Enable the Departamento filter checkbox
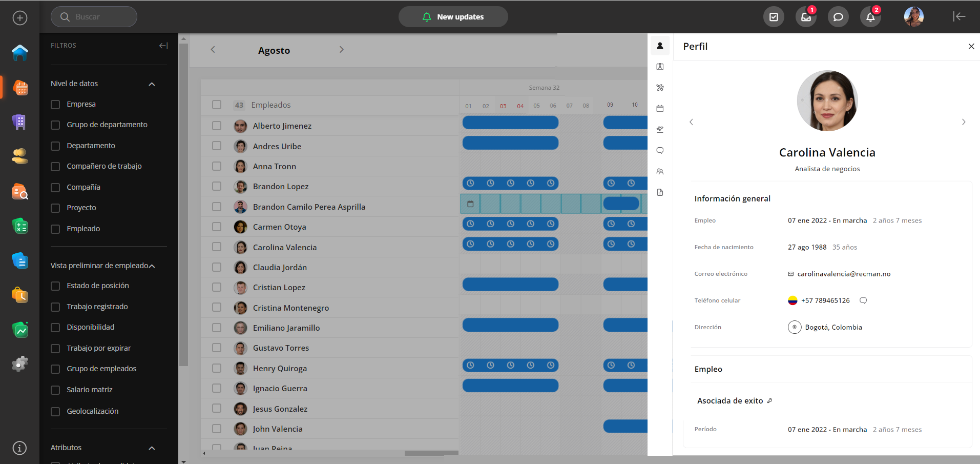980x464 pixels. 55,146
